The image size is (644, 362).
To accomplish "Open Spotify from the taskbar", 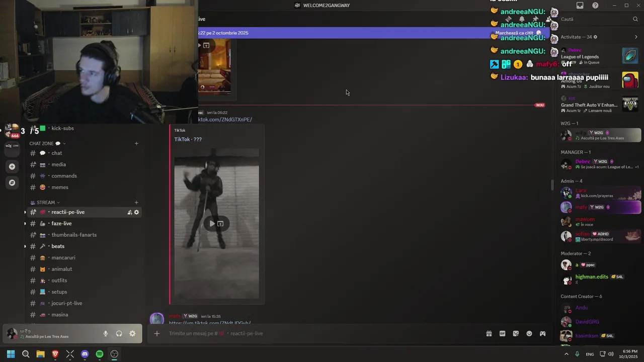I will (100, 354).
